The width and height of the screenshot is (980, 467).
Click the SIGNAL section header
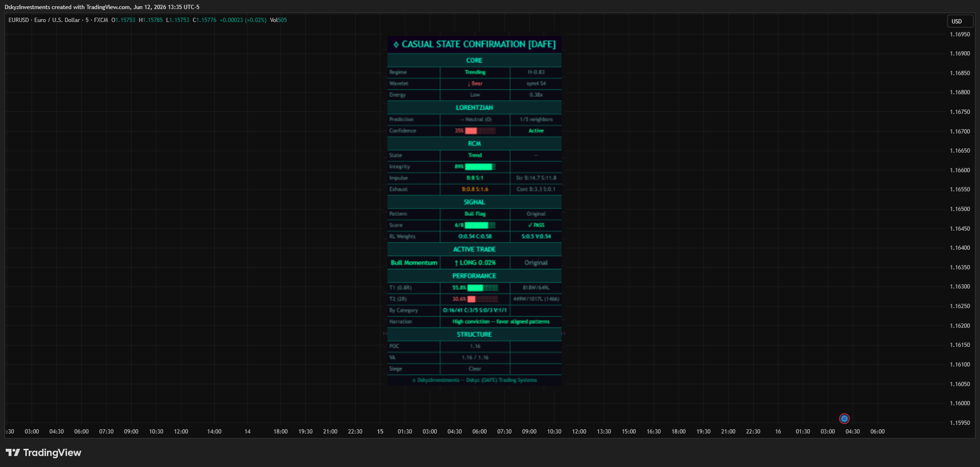[x=474, y=202]
